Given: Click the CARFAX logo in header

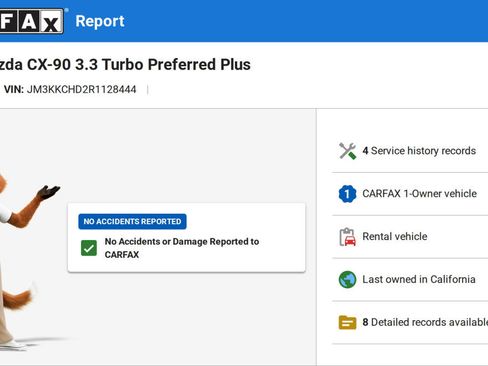Looking at the screenshot, I should (x=31, y=21).
